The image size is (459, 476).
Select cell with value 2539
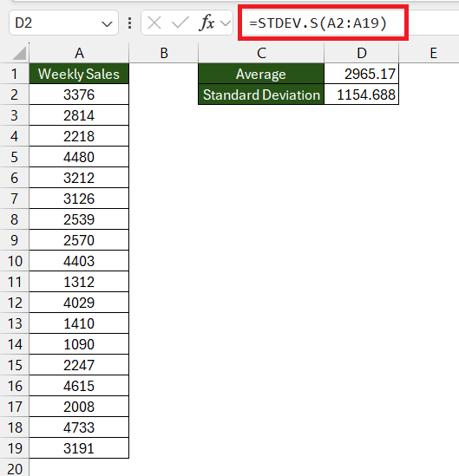(x=79, y=219)
